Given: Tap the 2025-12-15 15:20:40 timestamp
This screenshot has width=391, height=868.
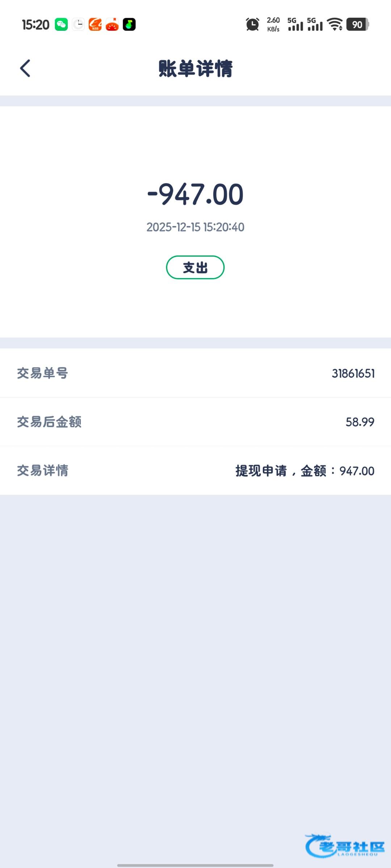Looking at the screenshot, I should [x=195, y=227].
